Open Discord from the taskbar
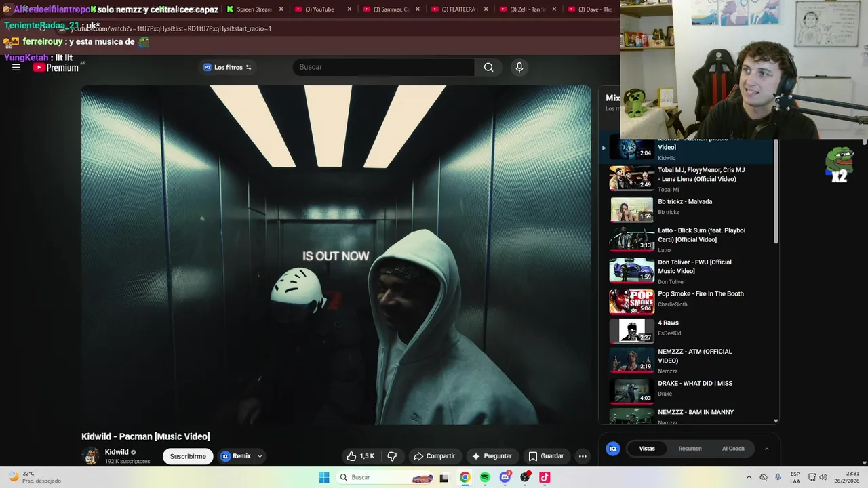This screenshot has height=488, width=868. coord(505,477)
